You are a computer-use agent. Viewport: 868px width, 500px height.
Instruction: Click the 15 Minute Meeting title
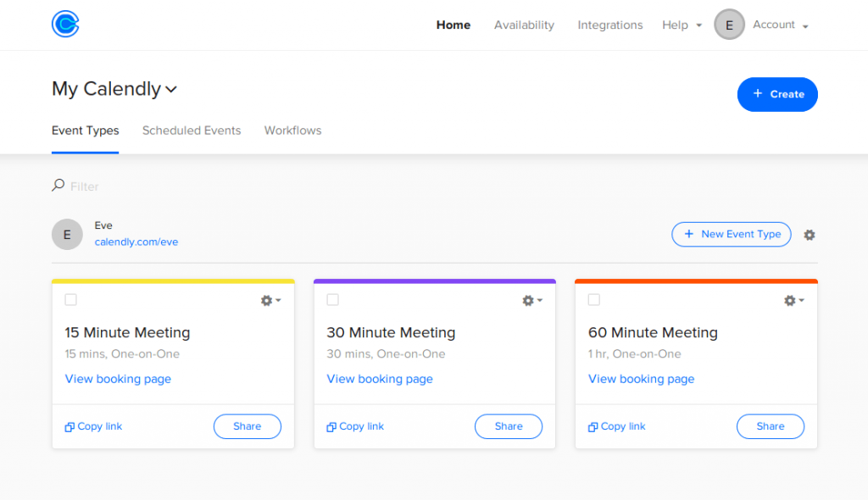[x=127, y=332]
